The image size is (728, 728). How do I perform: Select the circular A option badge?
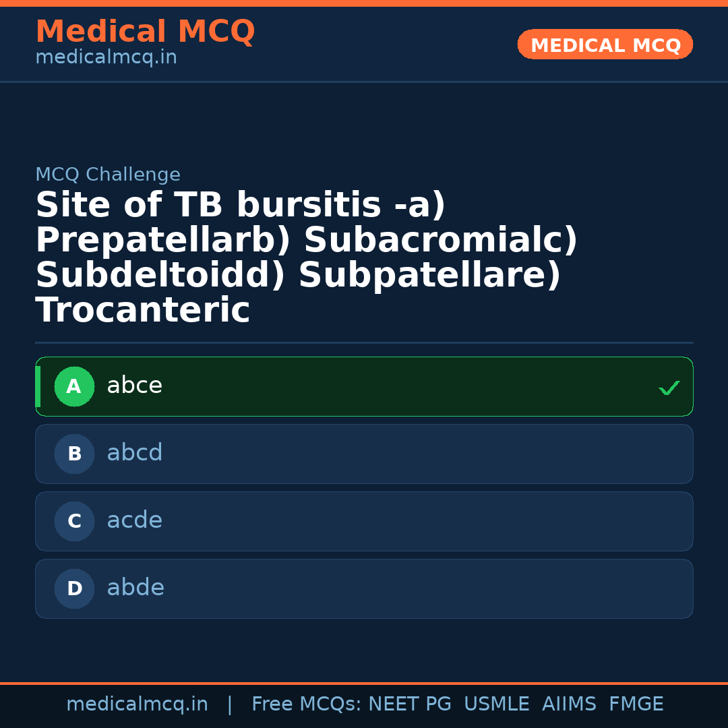[x=74, y=386]
